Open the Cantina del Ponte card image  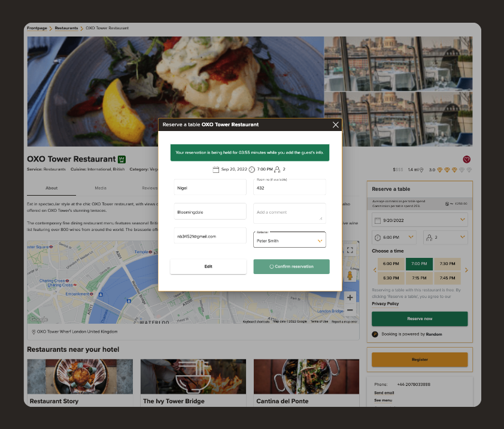[x=306, y=376]
